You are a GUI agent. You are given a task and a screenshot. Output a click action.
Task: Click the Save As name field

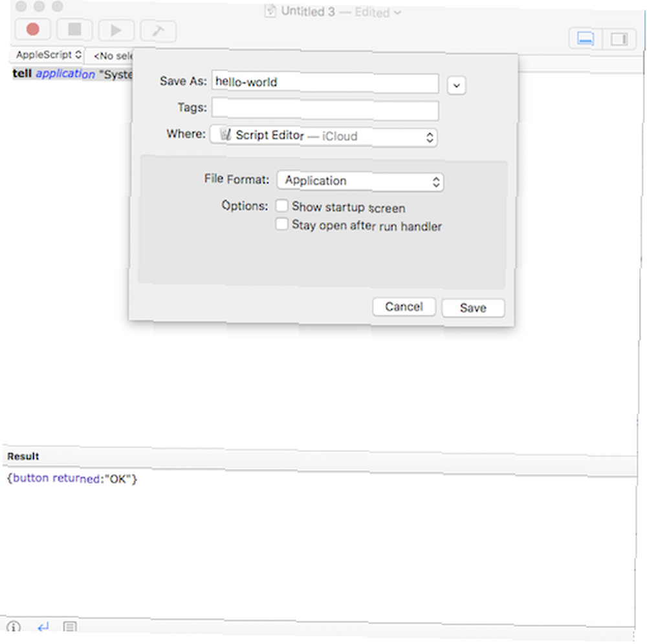point(325,83)
